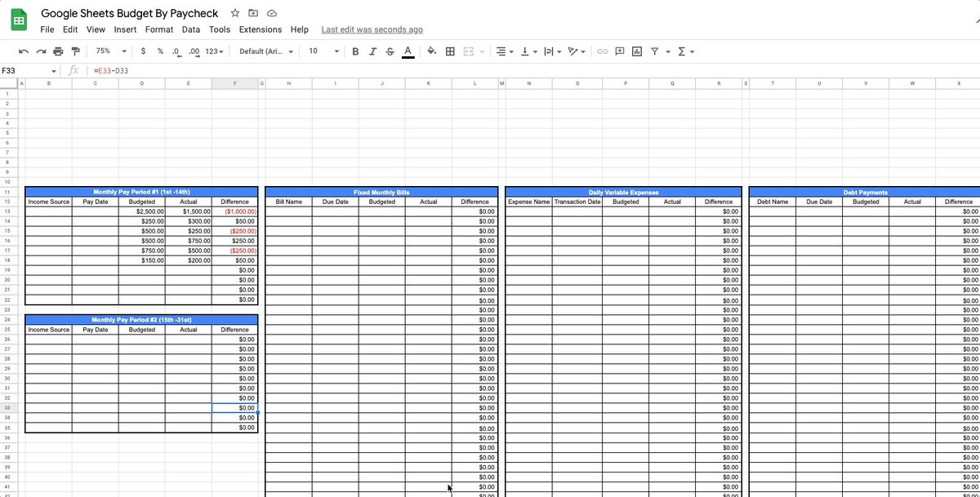Select the Debt Payments header
Image resolution: width=980 pixels, height=497 pixels.
[x=866, y=192]
